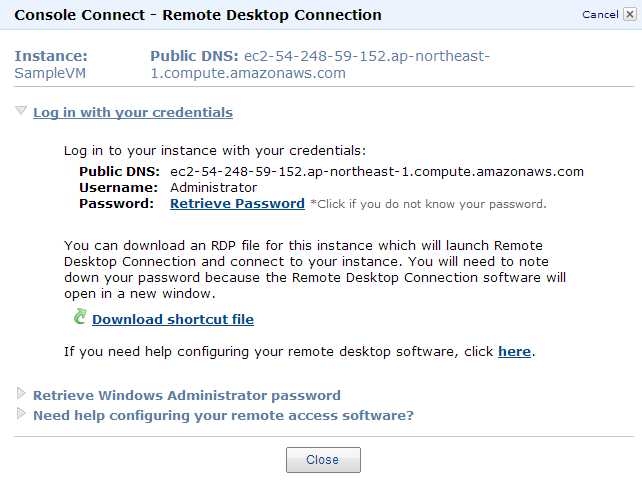Click the 'Click if you do not know your password' note
The image size is (642, 488).
tap(428, 204)
